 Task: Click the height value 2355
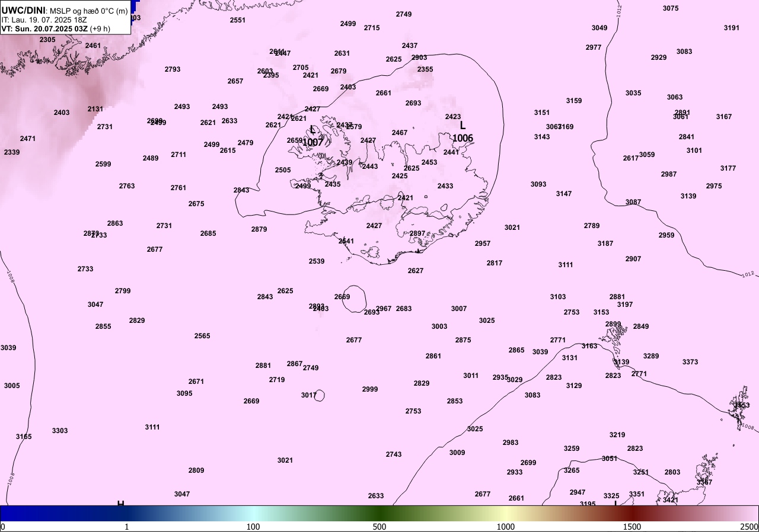425,69
